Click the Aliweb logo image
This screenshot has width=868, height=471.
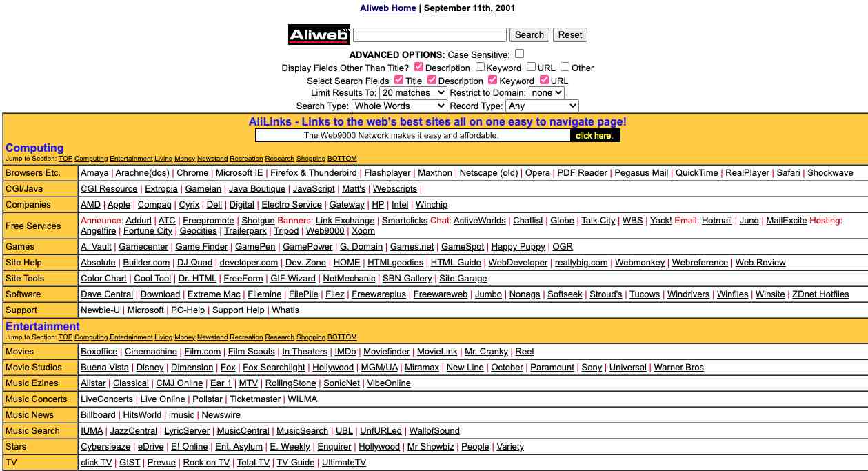pos(319,34)
